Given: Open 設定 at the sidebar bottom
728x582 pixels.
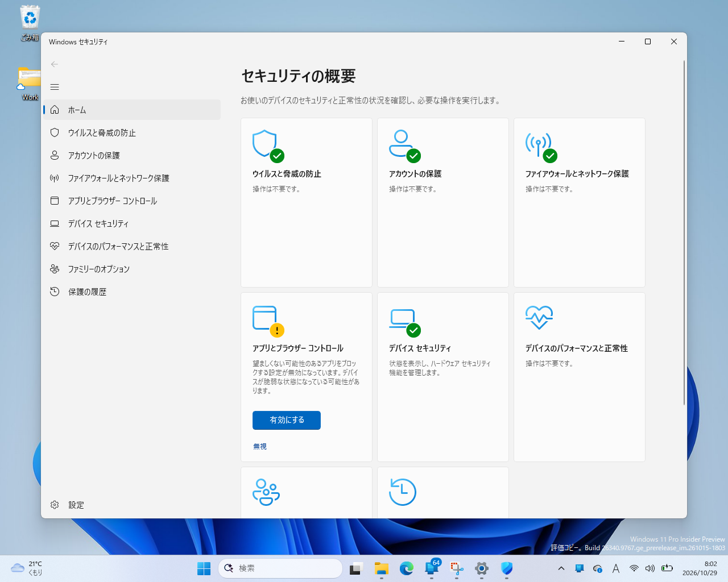Looking at the screenshot, I should [x=132, y=505].
